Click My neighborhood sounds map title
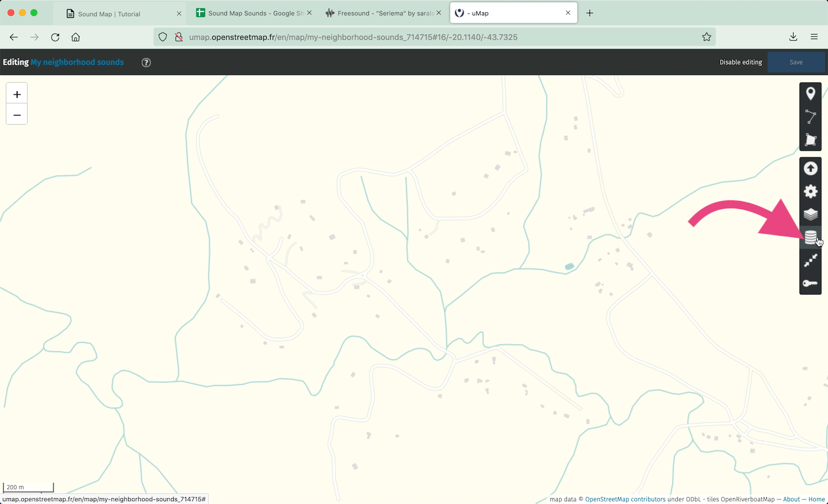 click(x=77, y=62)
